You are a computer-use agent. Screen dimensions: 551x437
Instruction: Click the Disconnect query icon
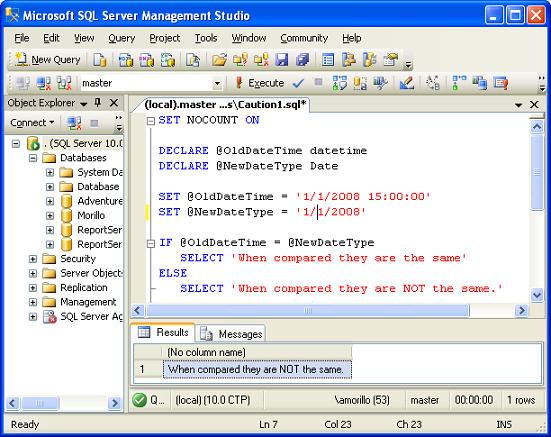pos(44,83)
